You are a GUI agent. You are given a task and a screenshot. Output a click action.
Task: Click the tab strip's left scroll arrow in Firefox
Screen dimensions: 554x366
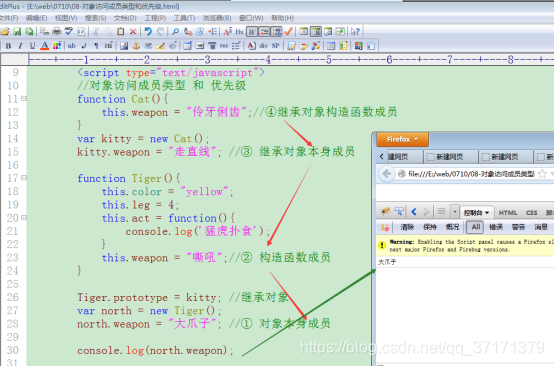[381, 157]
